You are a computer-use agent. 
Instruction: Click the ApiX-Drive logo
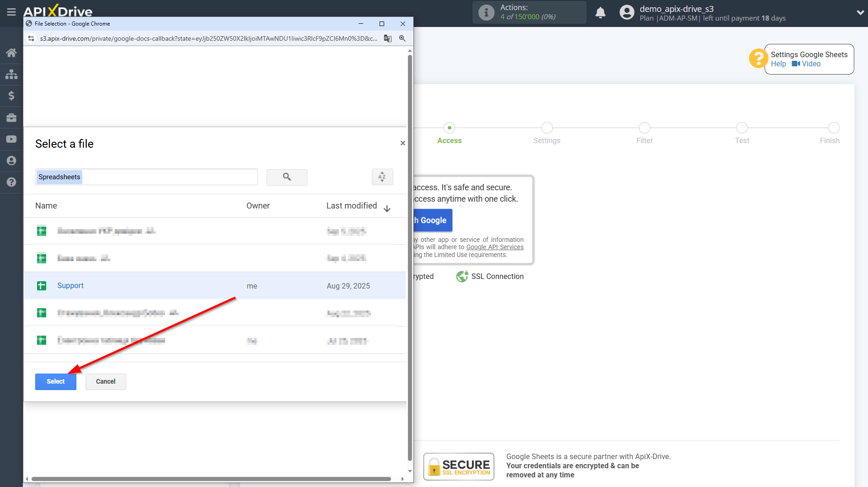pos(58,10)
